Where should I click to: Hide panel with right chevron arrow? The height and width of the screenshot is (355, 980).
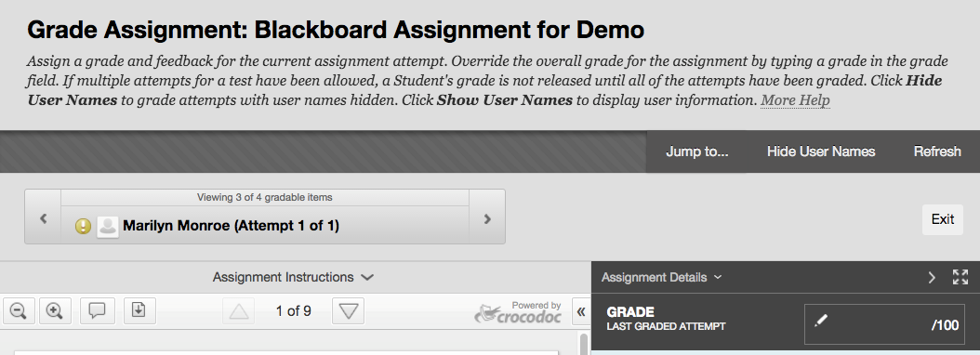pos(932,277)
